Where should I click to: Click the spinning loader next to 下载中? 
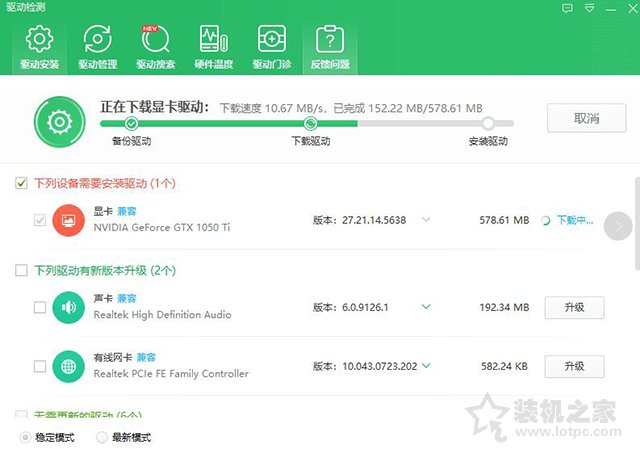(x=546, y=221)
